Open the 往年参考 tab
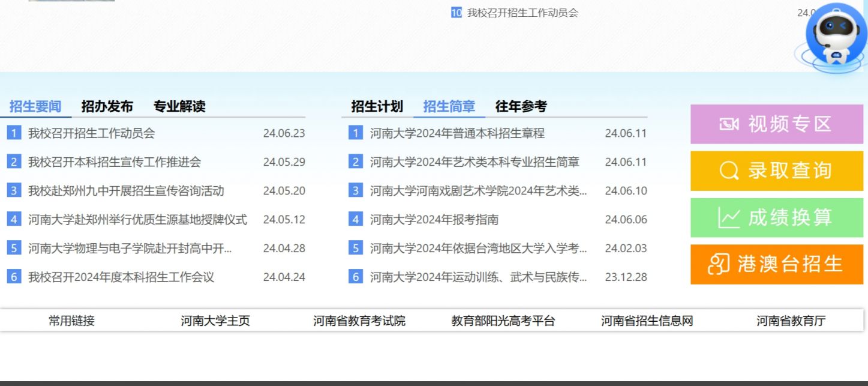The height and width of the screenshot is (386, 868). coord(521,107)
